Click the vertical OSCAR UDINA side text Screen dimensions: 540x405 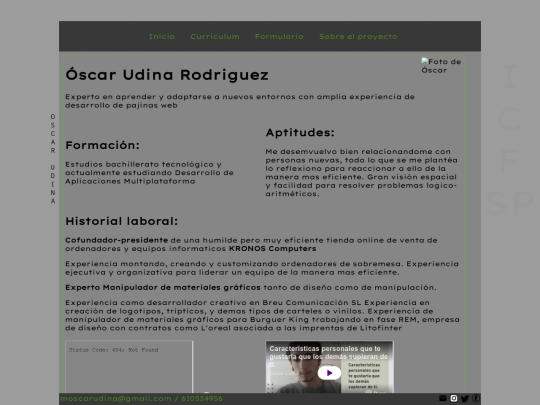click(53, 159)
